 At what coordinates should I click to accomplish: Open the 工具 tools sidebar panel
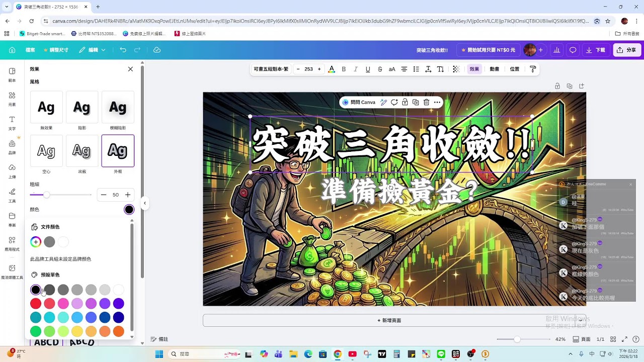[x=12, y=195]
